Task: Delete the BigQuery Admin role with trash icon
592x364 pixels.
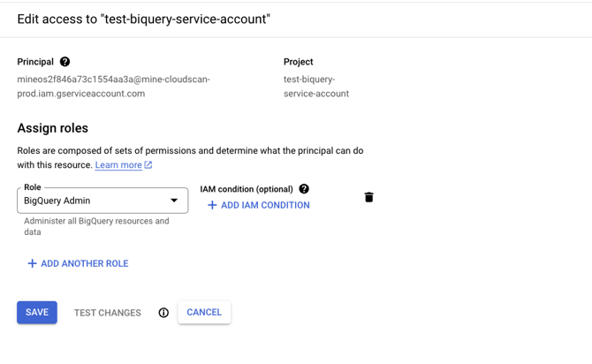Action: (x=368, y=197)
